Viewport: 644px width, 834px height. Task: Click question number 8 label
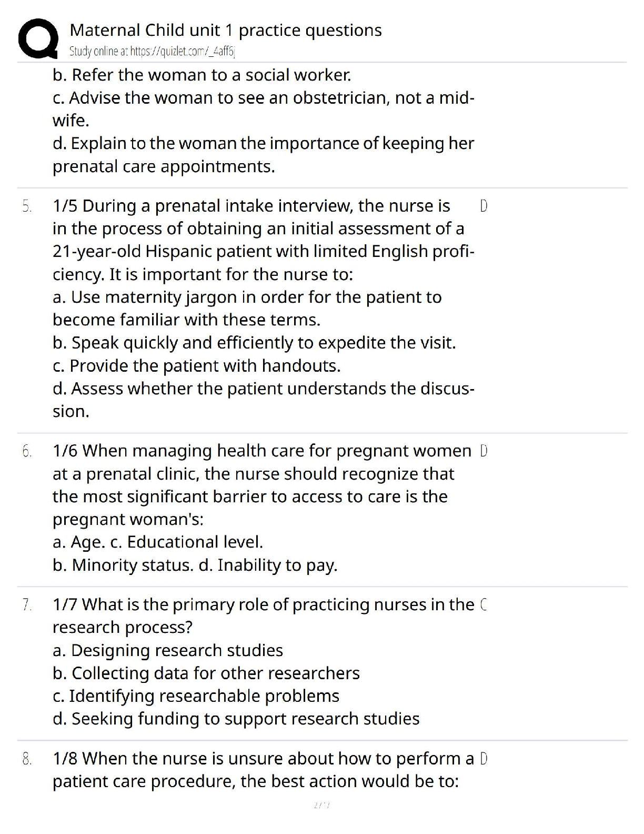click(27, 759)
